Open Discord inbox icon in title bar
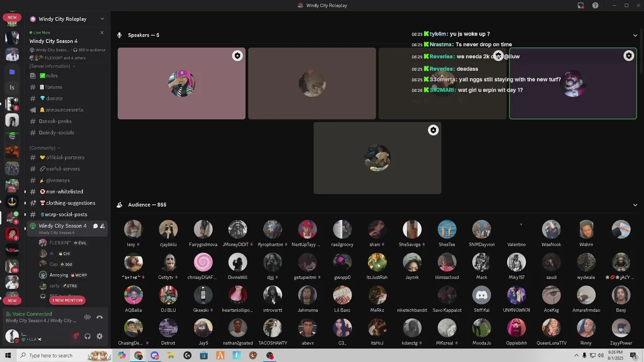 [x=581, y=6]
